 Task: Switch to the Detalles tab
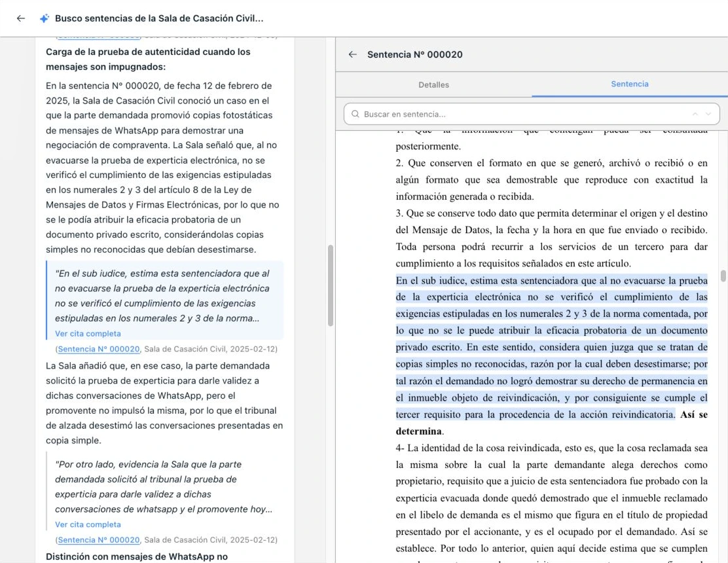tap(433, 84)
